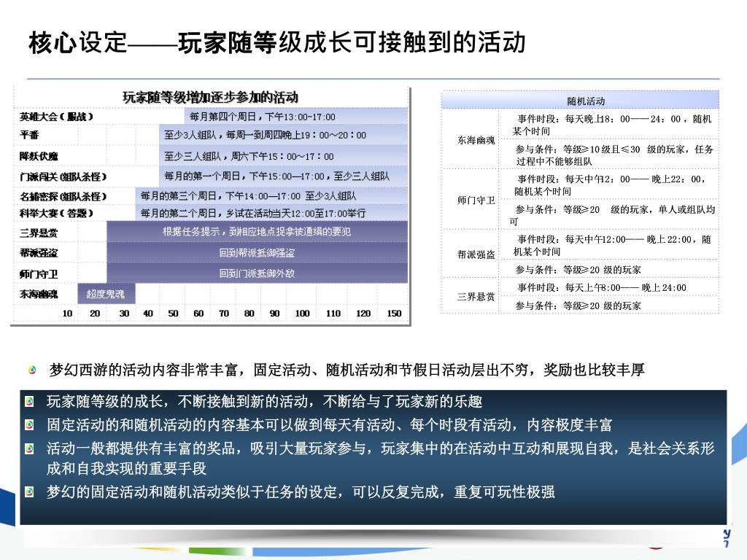Click bullet line 梦幻的固定活动和随机活动类似于任务的设定

(x=301, y=491)
